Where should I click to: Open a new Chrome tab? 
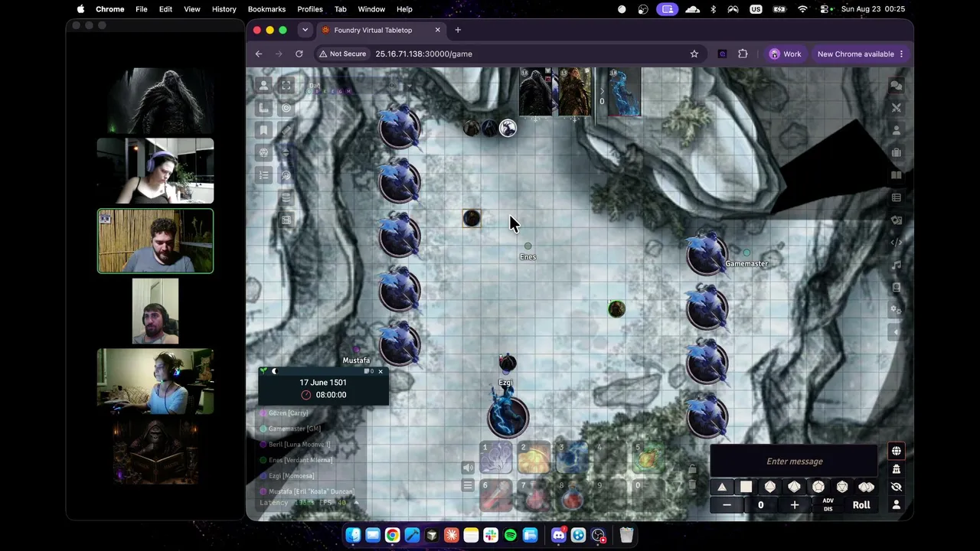tap(458, 30)
